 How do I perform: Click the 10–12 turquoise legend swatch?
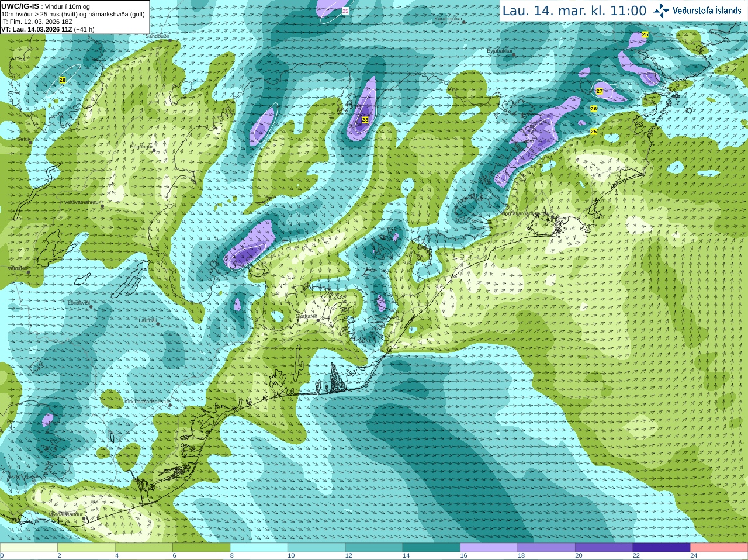(316, 548)
